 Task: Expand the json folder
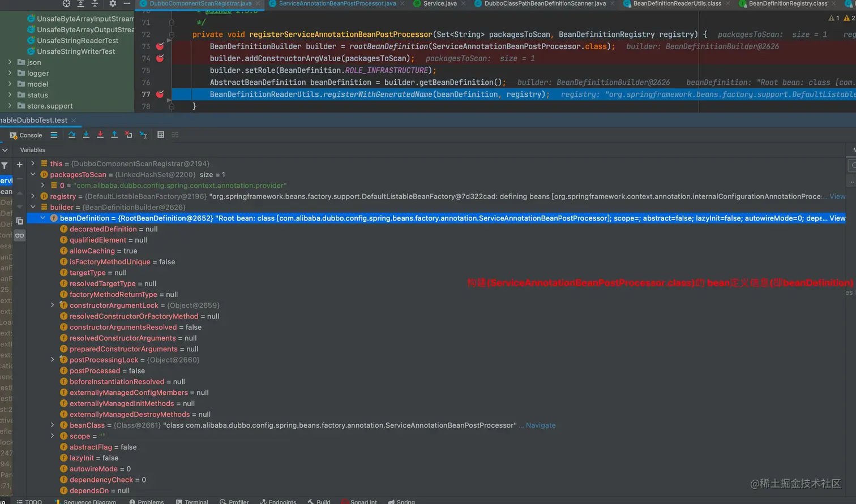(x=10, y=62)
